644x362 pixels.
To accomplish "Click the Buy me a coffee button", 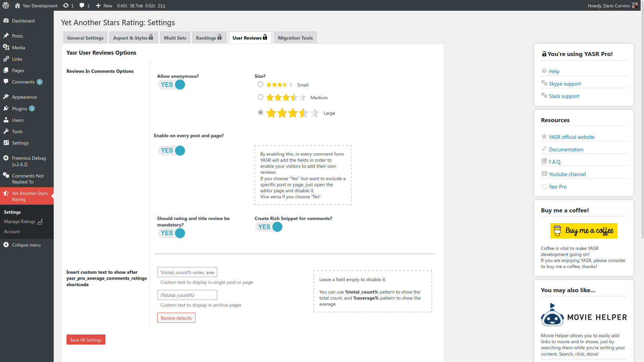I will [584, 231].
